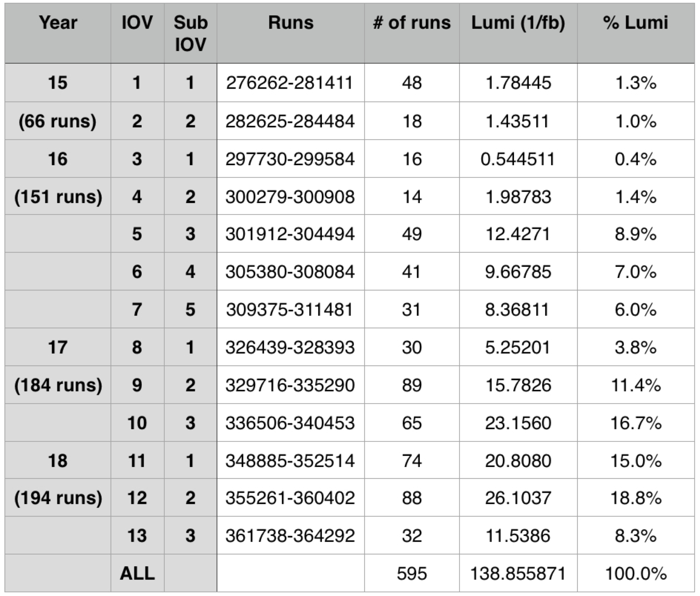Click the lumi value 9.66785

[x=518, y=272]
